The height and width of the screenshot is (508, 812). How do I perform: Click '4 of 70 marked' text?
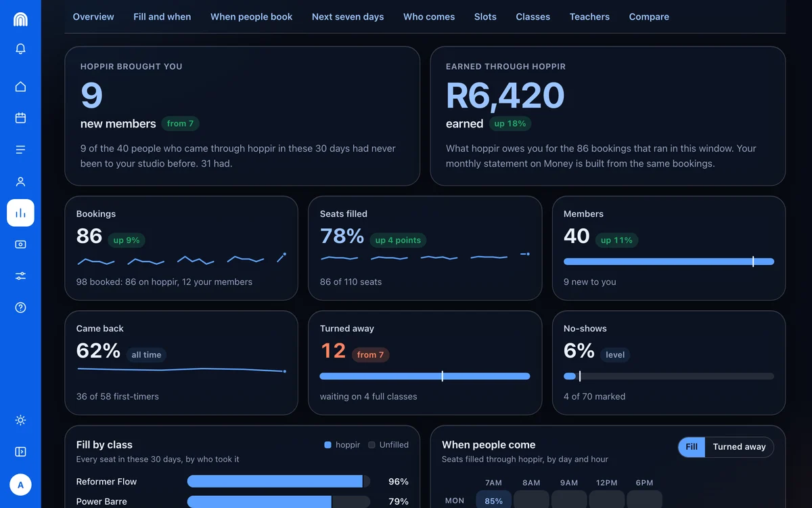[x=594, y=396]
